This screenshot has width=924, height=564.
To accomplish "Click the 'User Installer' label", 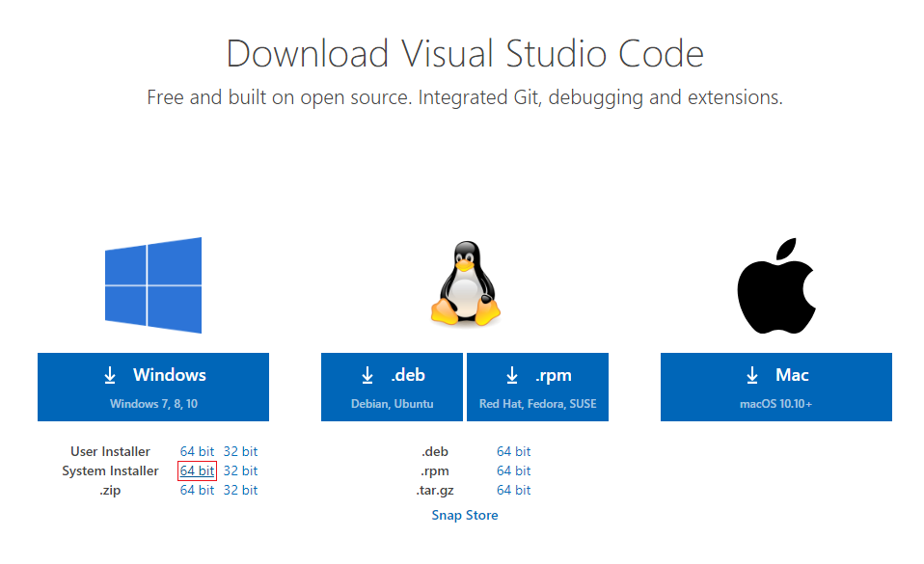I will pos(110,451).
